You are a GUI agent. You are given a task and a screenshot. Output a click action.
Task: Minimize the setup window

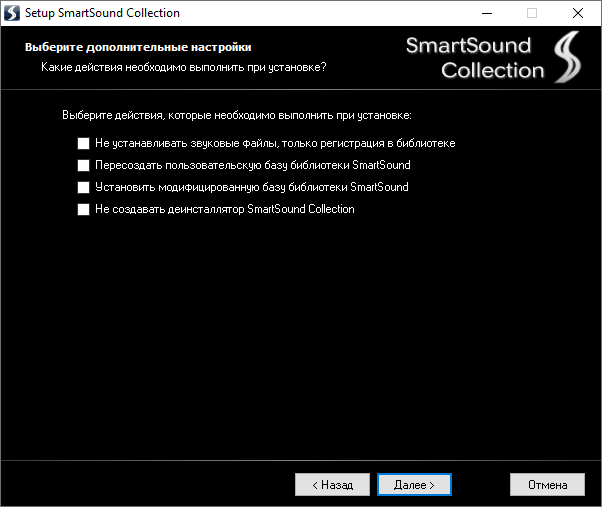(487, 13)
